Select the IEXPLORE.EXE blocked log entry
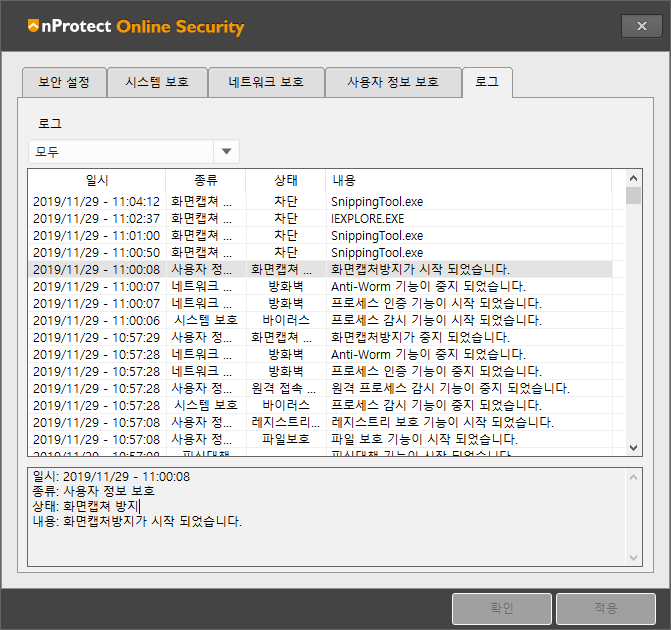The width and height of the screenshot is (671, 630). tap(368, 218)
